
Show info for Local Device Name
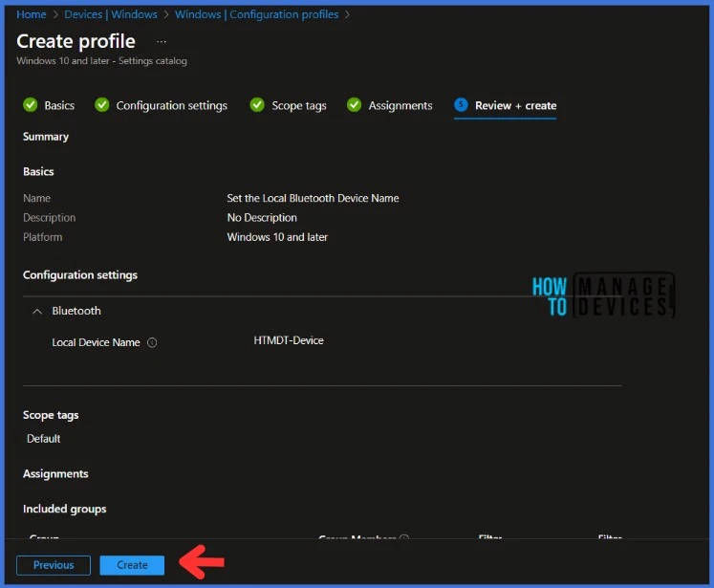tap(152, 342)
